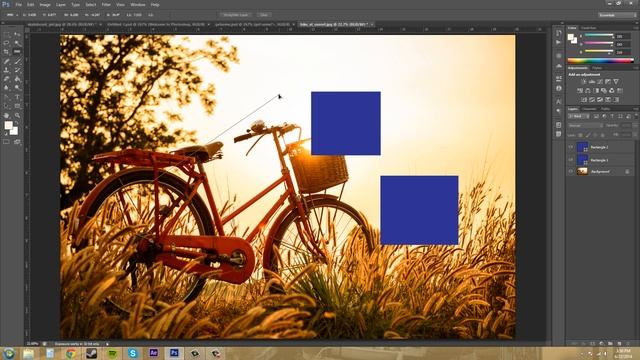Click the Clear button in options bar
This screenshot has width=640, height=360.
click(264, 15)
